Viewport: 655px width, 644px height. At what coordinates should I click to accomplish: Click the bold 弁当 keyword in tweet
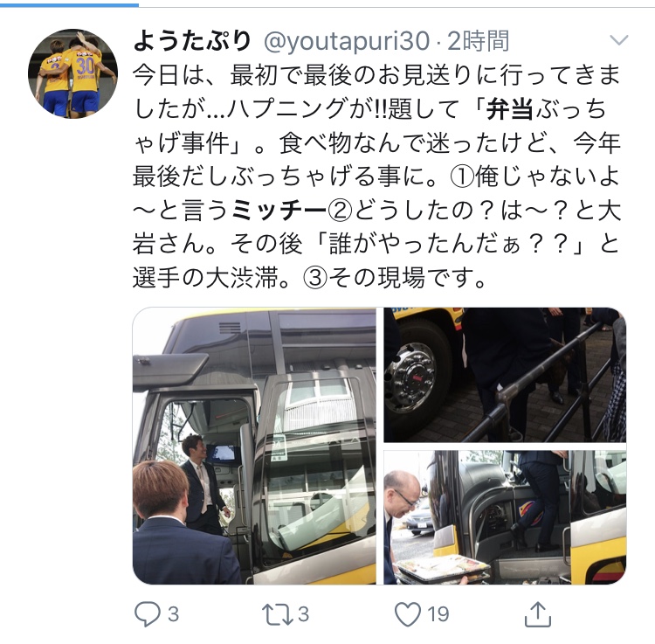[510, 109]
